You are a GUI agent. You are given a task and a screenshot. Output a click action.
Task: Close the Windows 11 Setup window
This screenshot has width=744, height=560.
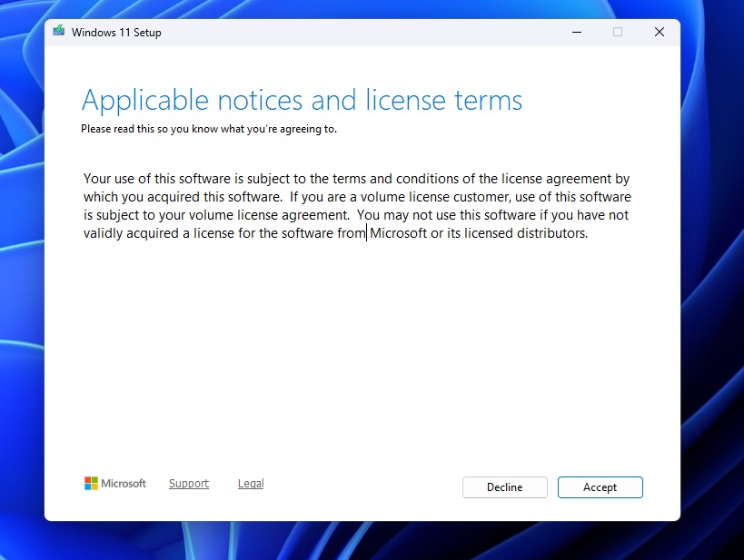[659, 32]
